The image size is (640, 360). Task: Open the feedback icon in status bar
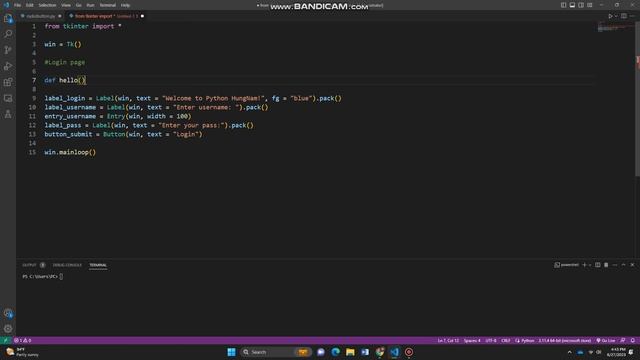coord(623,340)
